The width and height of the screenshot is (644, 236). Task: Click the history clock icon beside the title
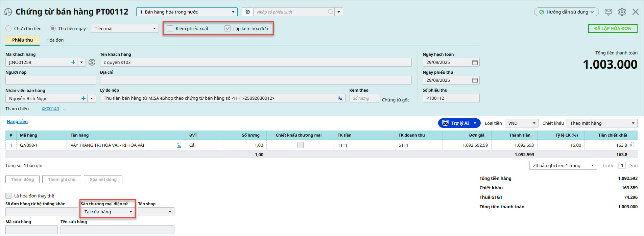[x=8, y=12]
